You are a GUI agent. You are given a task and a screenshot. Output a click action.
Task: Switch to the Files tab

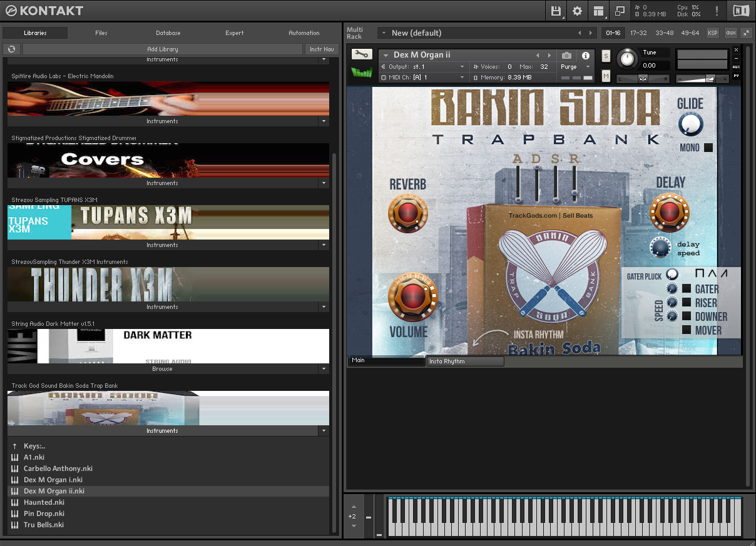101,33
